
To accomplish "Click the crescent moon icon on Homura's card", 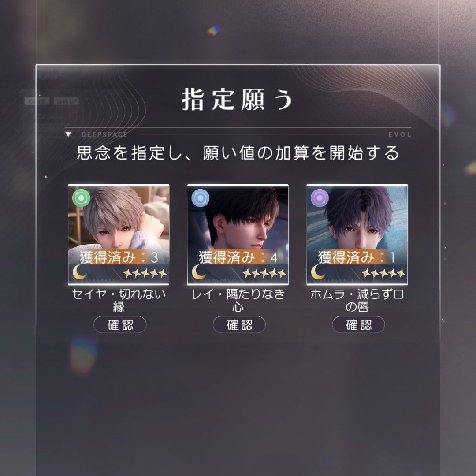I will click(318, 271).
